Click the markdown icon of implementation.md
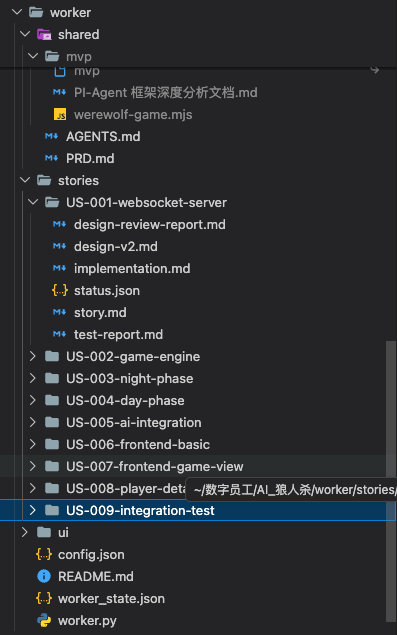The height and width of the screenshot is (635, 397). pos(60,268)
